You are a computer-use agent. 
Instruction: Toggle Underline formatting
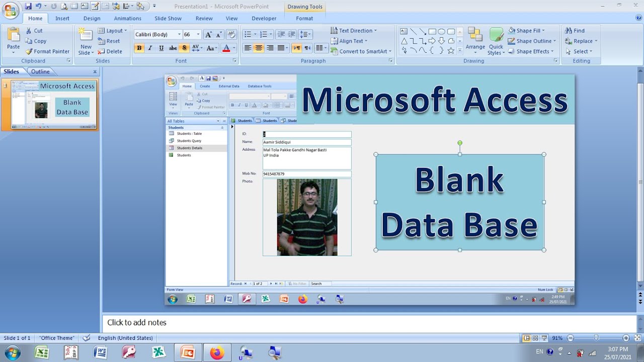tap(161, 48)
